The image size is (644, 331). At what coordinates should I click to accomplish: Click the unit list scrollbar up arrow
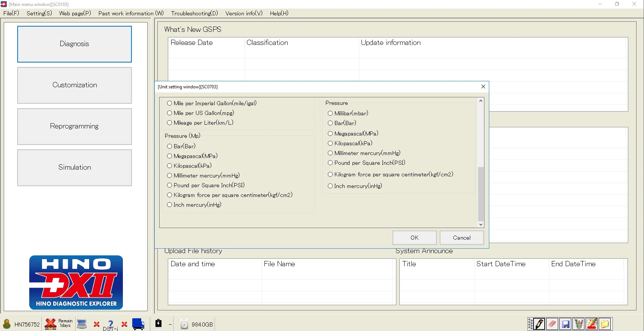tap(481, 101)
